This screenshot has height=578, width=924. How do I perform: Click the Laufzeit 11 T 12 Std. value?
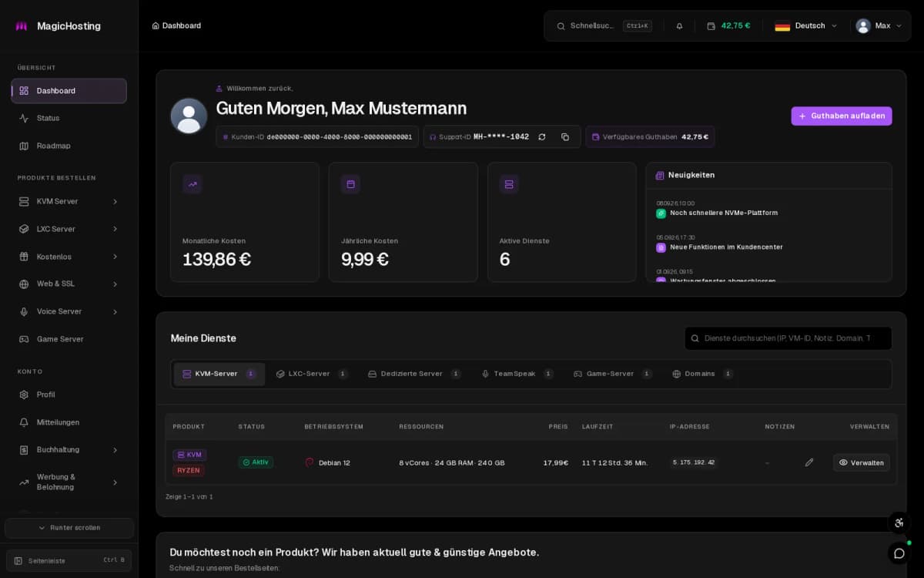coord(615,462)
